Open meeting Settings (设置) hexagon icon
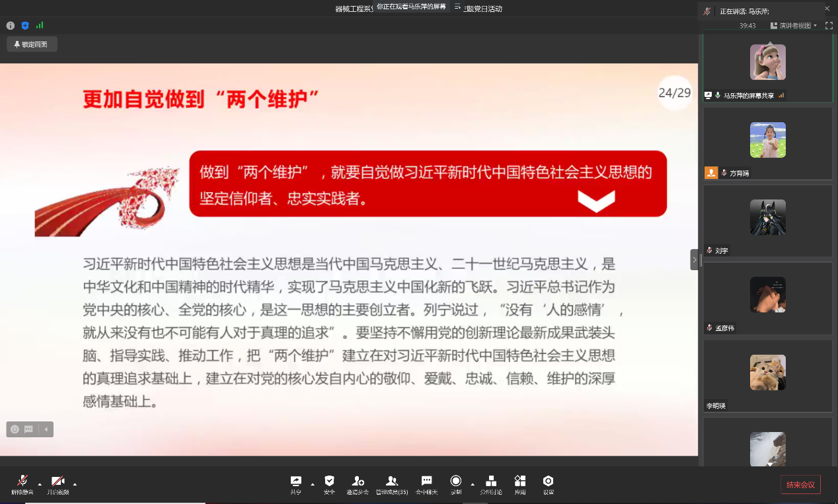The height and width of the screenshot is (504, 838). point(548,484)
